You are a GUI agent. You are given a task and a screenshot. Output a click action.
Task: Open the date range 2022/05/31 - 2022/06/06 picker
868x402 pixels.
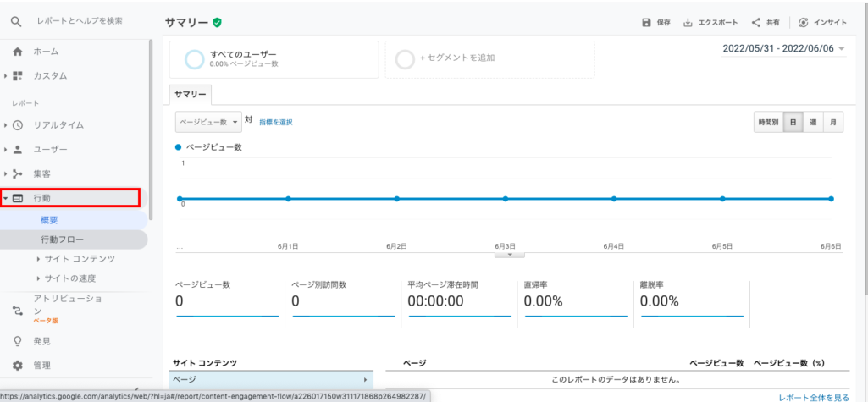[x=783, y=49]
